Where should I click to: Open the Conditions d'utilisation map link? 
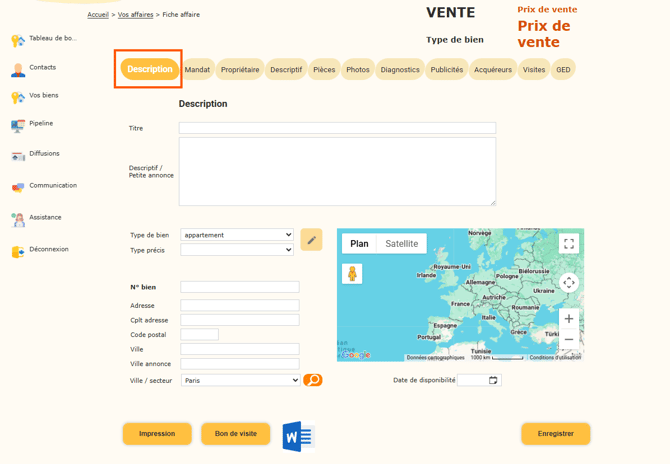(x=555, y=358)
